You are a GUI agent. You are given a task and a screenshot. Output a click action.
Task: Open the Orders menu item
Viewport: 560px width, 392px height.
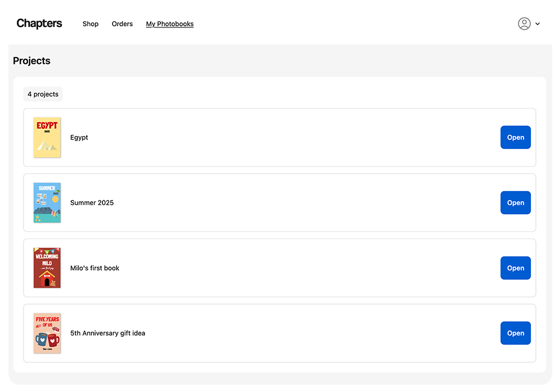tap(122, 24)
